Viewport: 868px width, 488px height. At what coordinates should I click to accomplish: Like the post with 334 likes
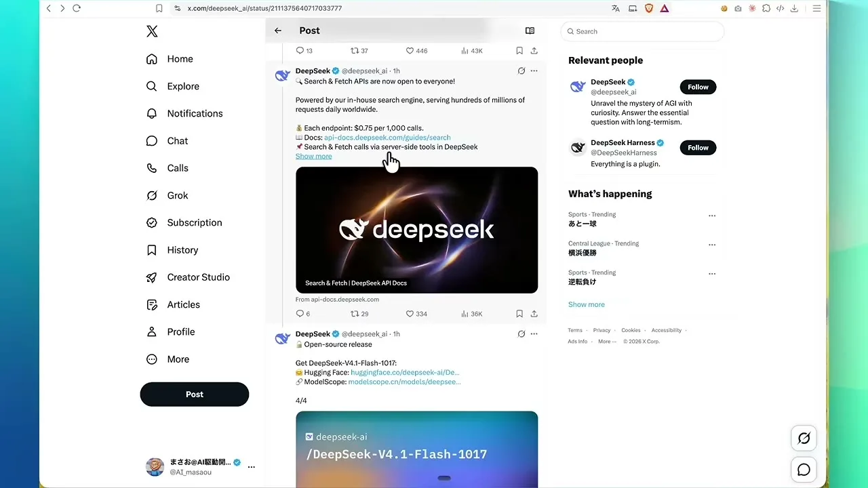pyautogui.click(x=416, y=314)
